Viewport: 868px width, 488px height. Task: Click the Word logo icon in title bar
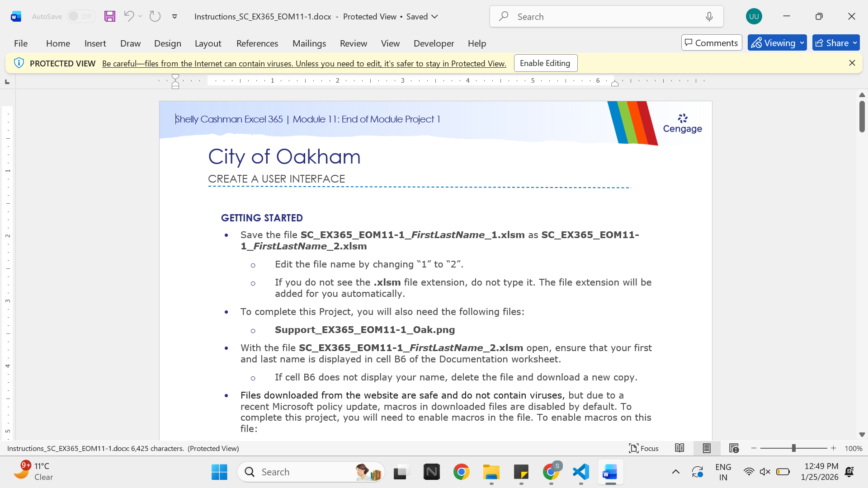(16, 17)
